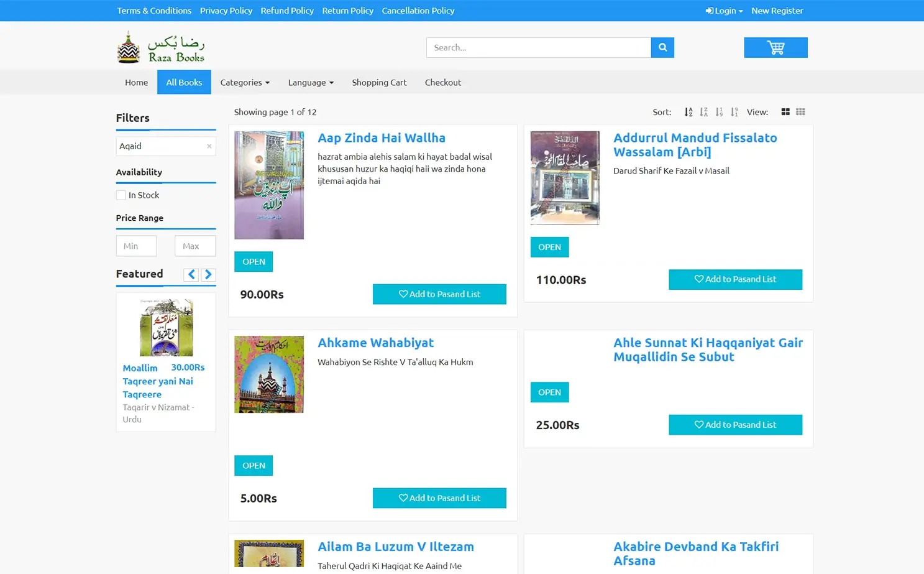Open the Privacy Policy page
The height and width of the screenshot is (574, 924).
pos(226,11)
